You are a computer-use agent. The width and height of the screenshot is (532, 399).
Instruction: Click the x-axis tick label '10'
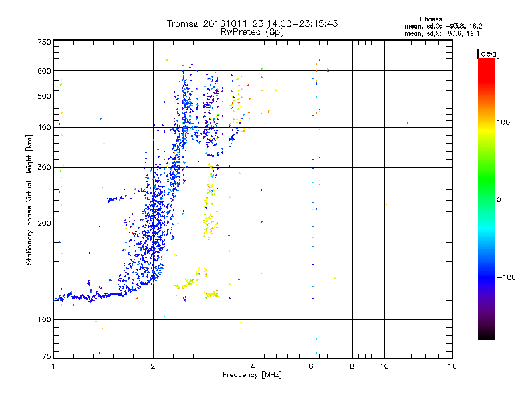point(384,366)
